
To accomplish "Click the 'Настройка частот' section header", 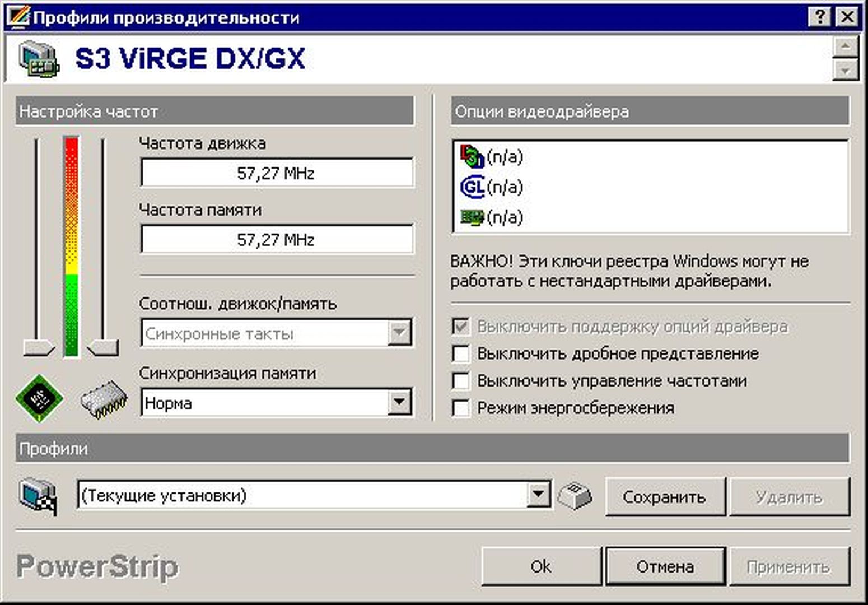I will tap(215, 111).
